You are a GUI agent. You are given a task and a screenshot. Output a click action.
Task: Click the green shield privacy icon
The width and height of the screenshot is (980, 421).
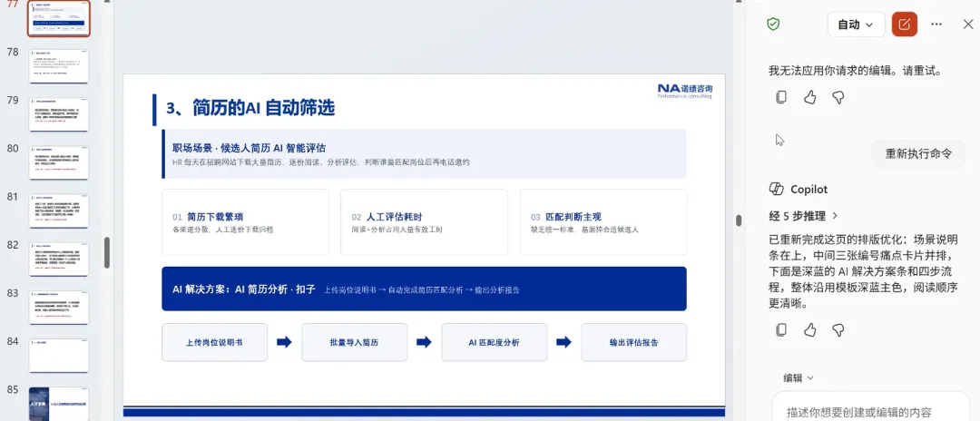(x=774, y=24)
